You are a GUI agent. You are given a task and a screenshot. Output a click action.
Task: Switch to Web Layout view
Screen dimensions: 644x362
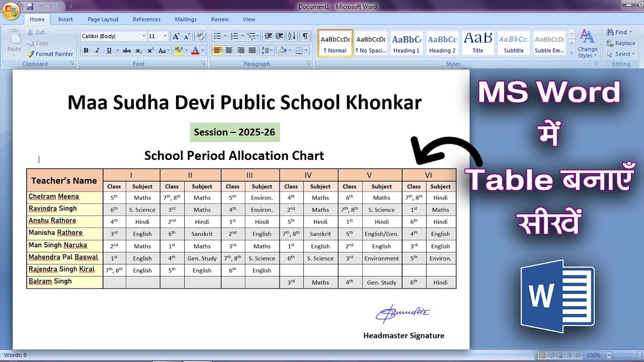coord(559,355)
